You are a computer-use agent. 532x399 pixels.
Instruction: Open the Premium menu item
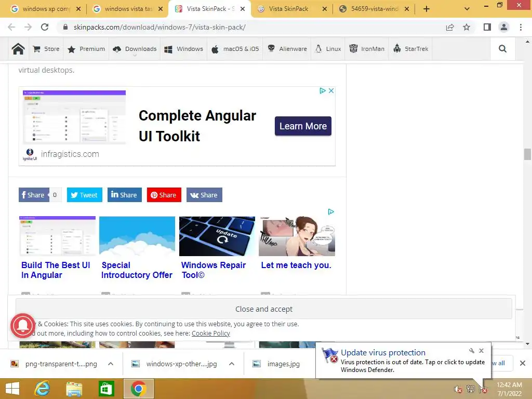click(86, 49)
